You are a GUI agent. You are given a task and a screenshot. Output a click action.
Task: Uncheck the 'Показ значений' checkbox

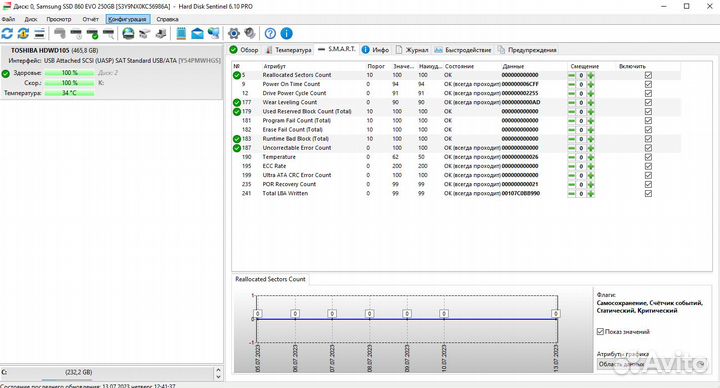click(x=600, y=332)
